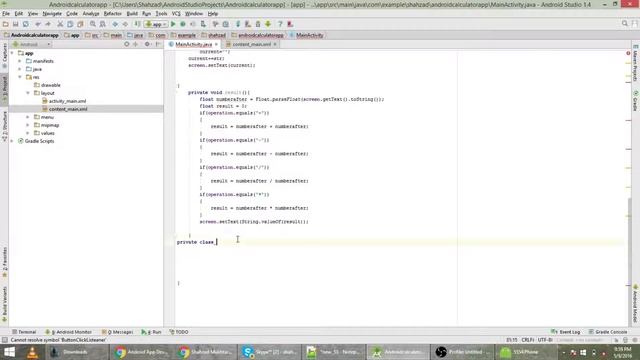Click the Make Project icon
Viewport: 640px width, 360px height.
click(138, 24)
